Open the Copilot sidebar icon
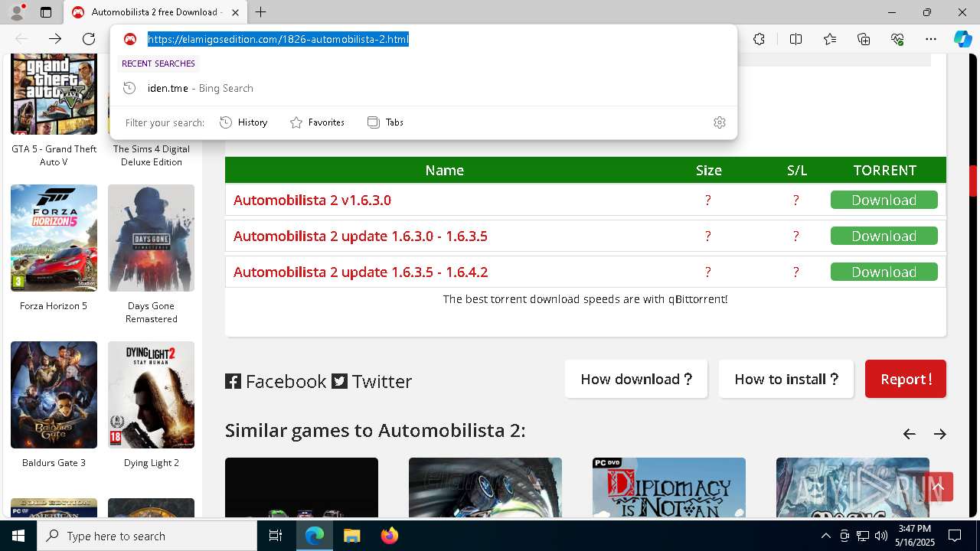 962,39
